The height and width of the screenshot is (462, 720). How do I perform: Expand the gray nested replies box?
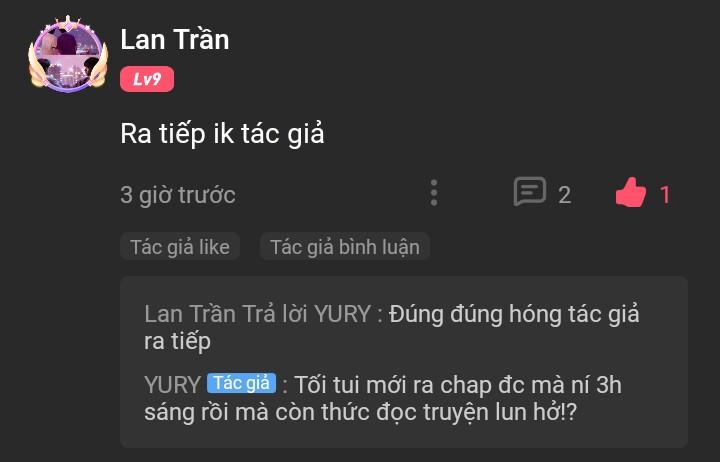pyautogui.click(x=404, y=362)
